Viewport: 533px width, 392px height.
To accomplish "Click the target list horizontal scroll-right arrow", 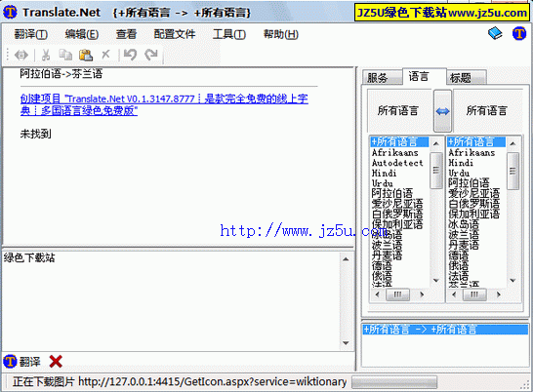I will 499,294.
